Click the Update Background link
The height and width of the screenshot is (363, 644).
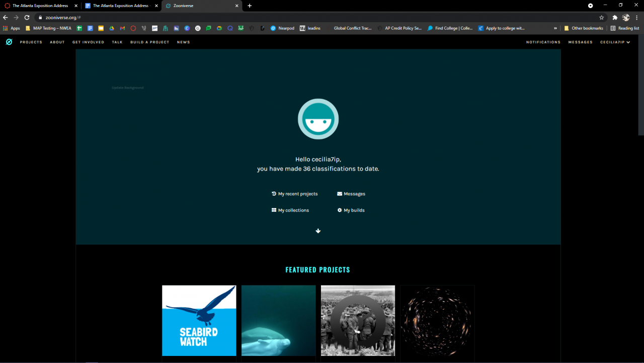128,87
